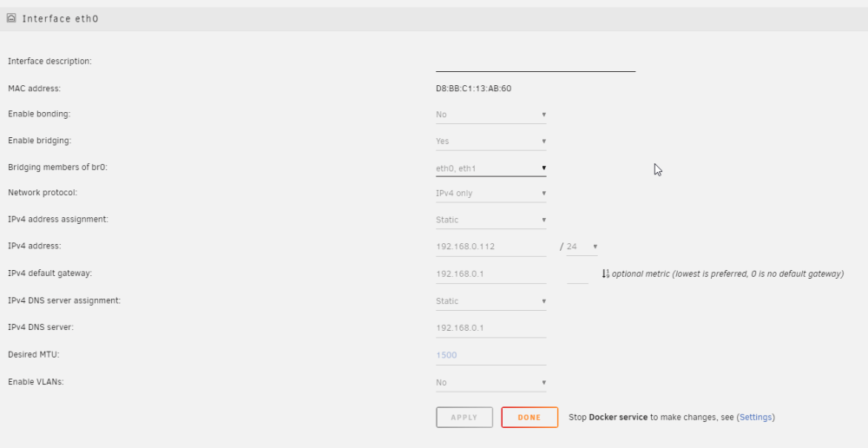Expand Bridging members of br0 dropdown
The image size is (868, 448).
pos(491,168)
